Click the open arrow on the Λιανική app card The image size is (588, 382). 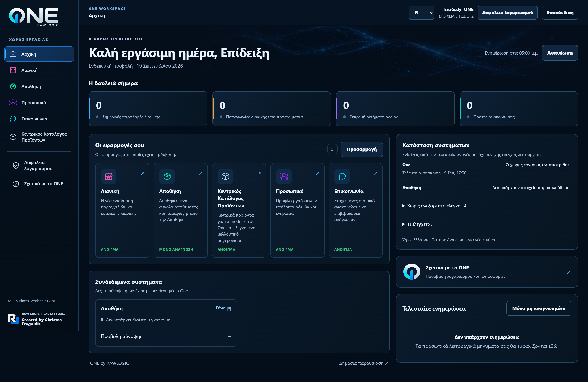click(x=142, y=174)
